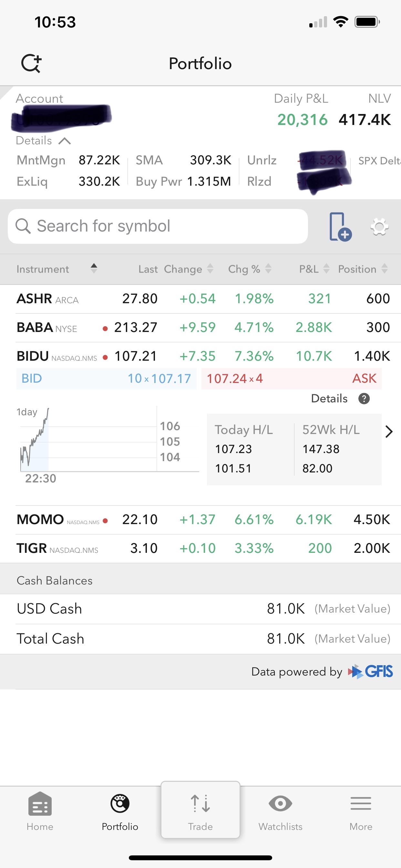The width and height of the screenshot is (401, 868).
Task: Select the BABA NYSE row
Action: pyautogui.click(x=200, y=328)
